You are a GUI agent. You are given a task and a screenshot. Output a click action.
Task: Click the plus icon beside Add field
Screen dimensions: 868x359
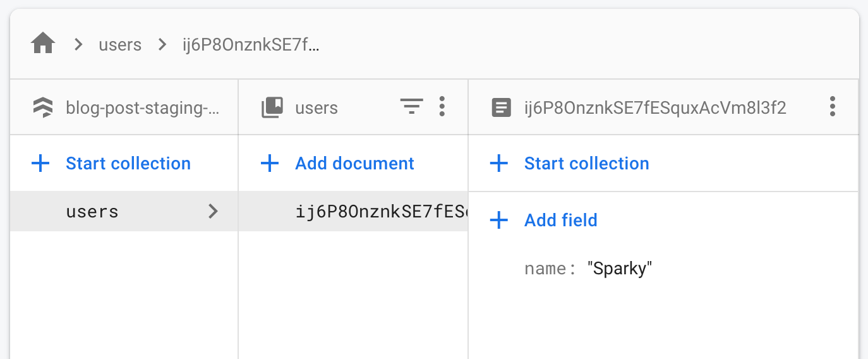coord(499,220)
